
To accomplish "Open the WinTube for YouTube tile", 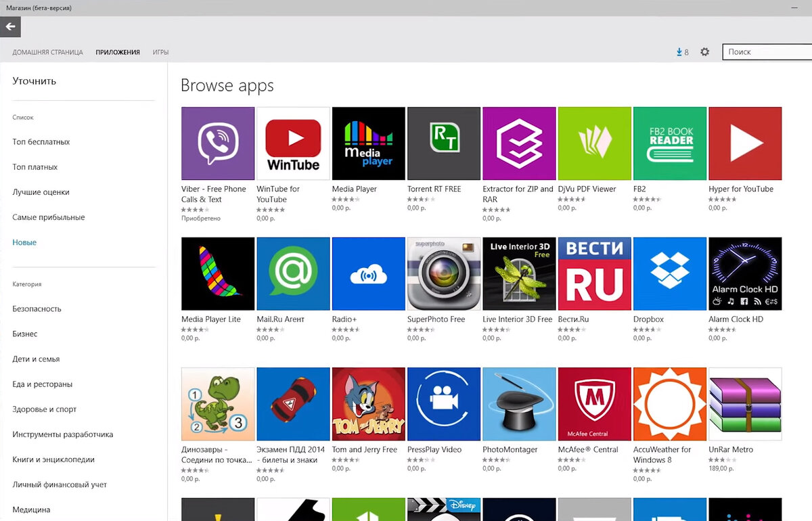I will [x=293, y=143].
